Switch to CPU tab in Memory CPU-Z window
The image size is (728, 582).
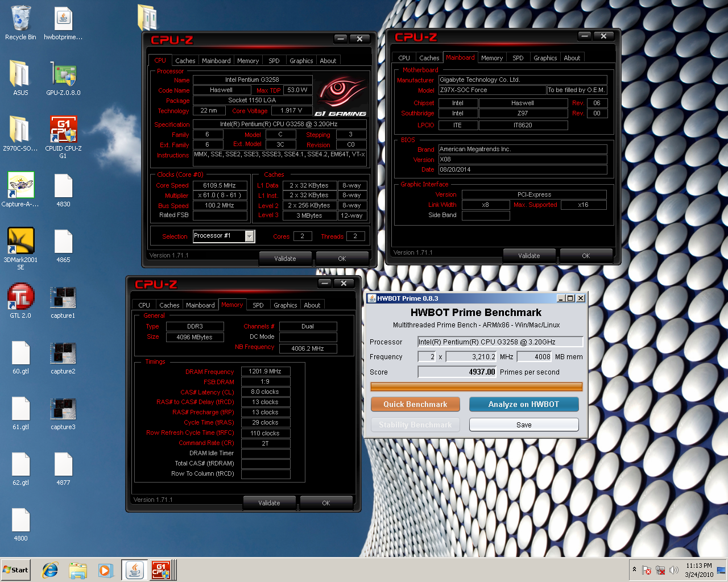[x=144, y=305]
